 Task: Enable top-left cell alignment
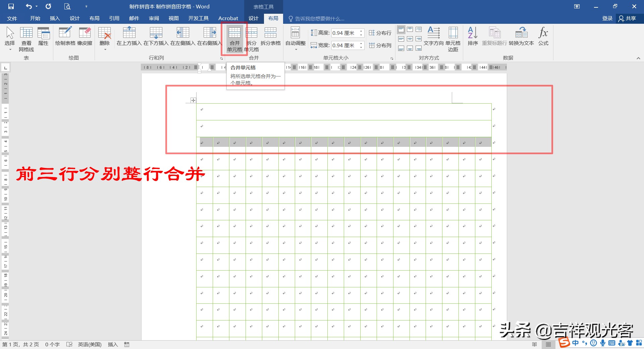coord(401,30)
